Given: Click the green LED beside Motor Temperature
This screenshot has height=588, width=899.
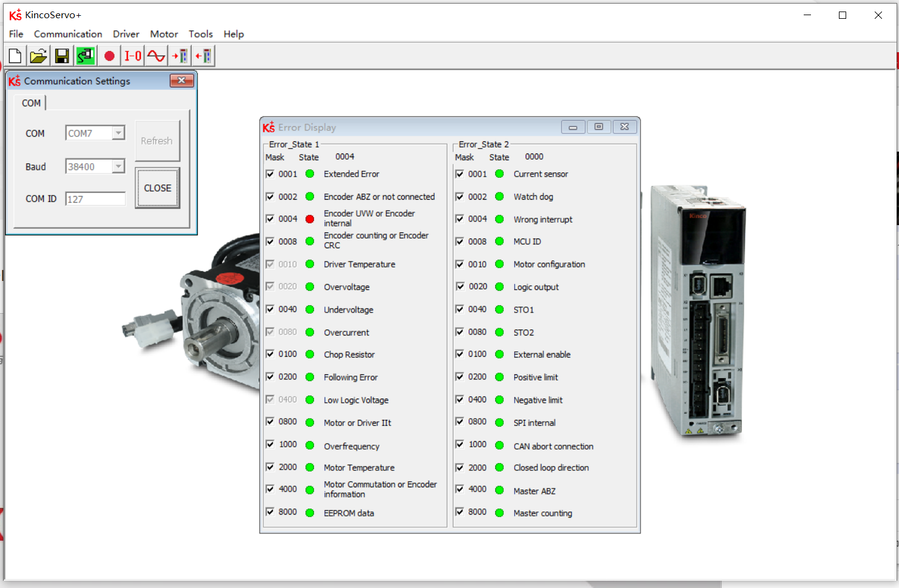Looking at the screenshot, I should tap(310, 467).
